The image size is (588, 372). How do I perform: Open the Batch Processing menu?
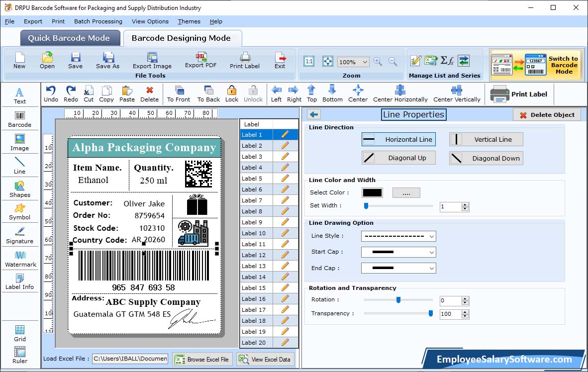(98, 21)
